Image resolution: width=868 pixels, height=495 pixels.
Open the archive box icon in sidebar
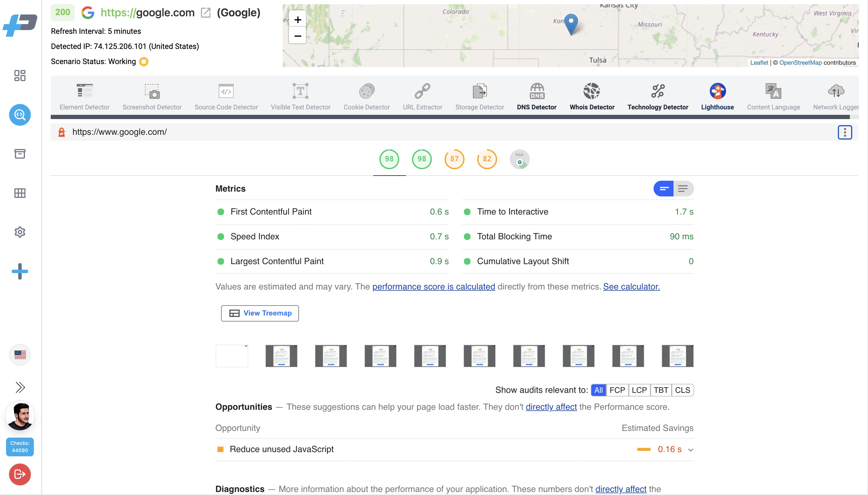pos(20,154)
